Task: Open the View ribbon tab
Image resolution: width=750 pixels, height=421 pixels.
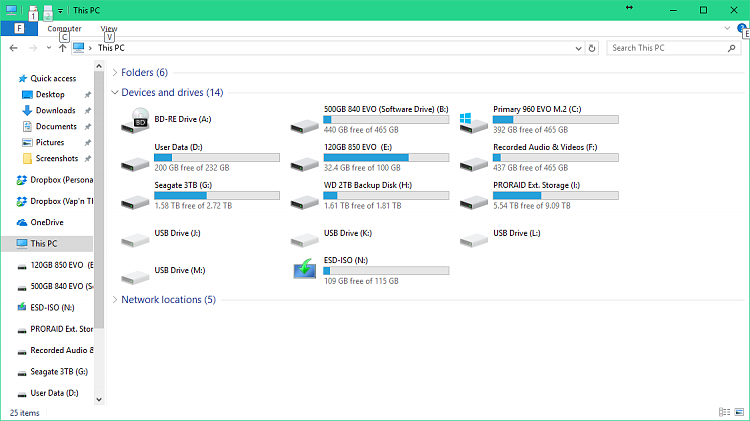Action: [x=109, y=29]
